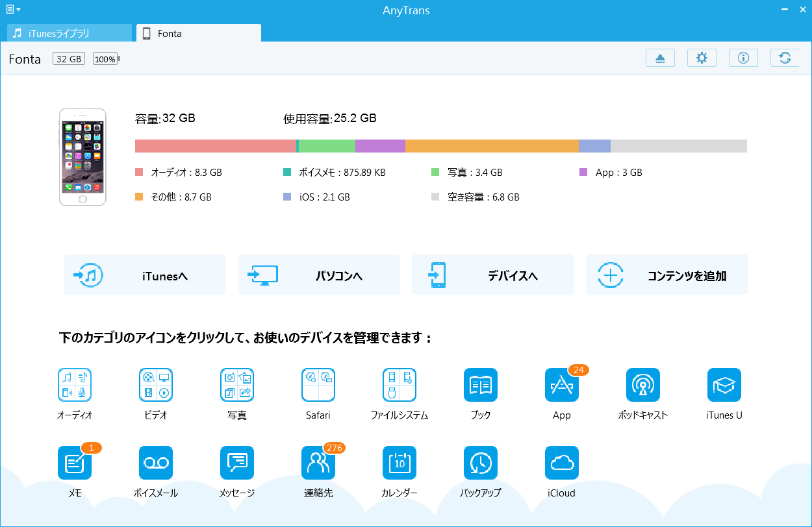Click the オーディオ : 8.3 GB legend entry

click(179, 173)
